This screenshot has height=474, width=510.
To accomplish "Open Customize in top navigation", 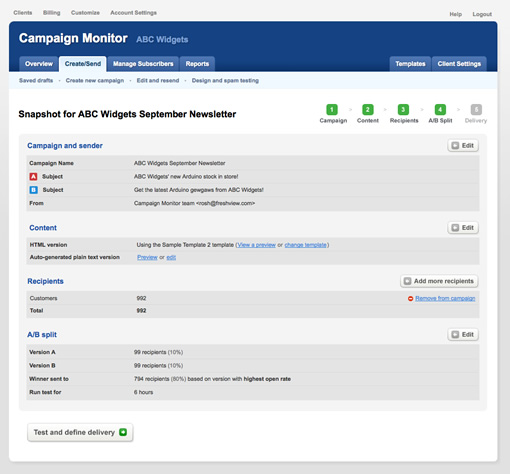I will pos(85,13).
